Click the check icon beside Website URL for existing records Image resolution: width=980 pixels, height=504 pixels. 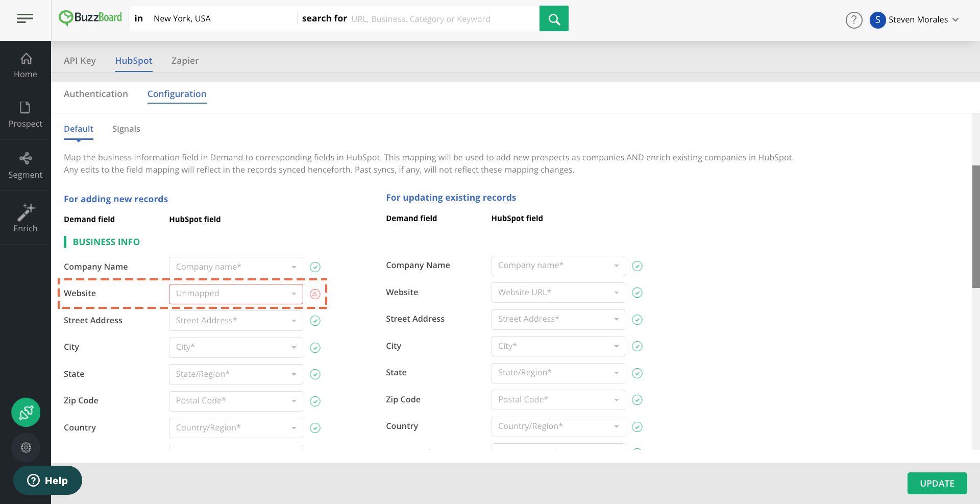click(638, 293)
